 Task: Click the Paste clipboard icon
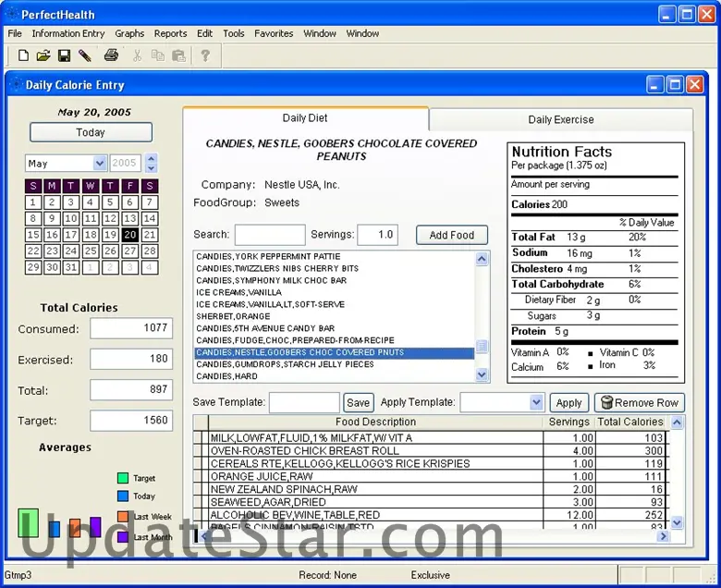pyautogui.click(x=179, y=55)
